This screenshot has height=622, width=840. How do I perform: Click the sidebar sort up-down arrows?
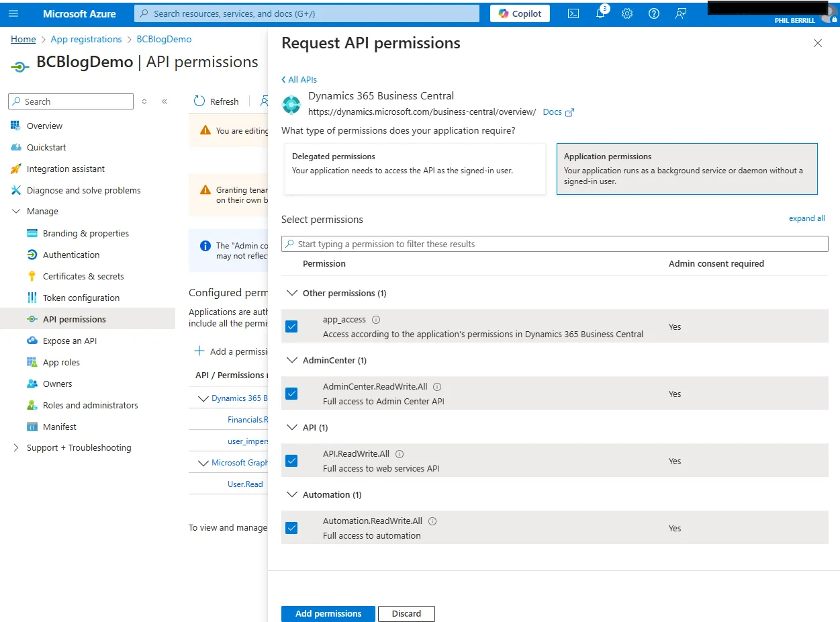[144, 101]
